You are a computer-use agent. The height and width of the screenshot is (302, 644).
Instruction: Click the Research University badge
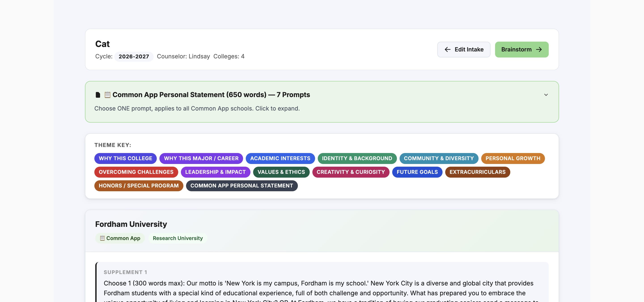coord(178,238)
